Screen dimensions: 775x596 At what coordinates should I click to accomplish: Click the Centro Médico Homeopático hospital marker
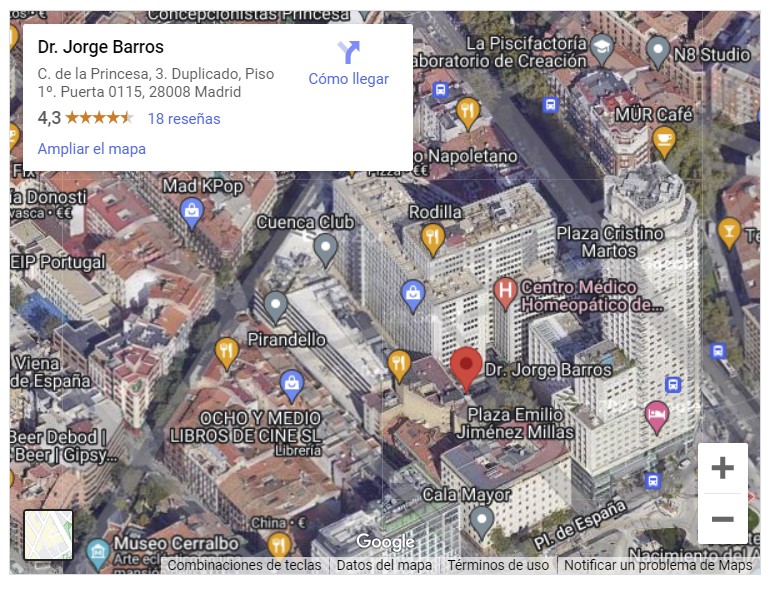(505, 293)
